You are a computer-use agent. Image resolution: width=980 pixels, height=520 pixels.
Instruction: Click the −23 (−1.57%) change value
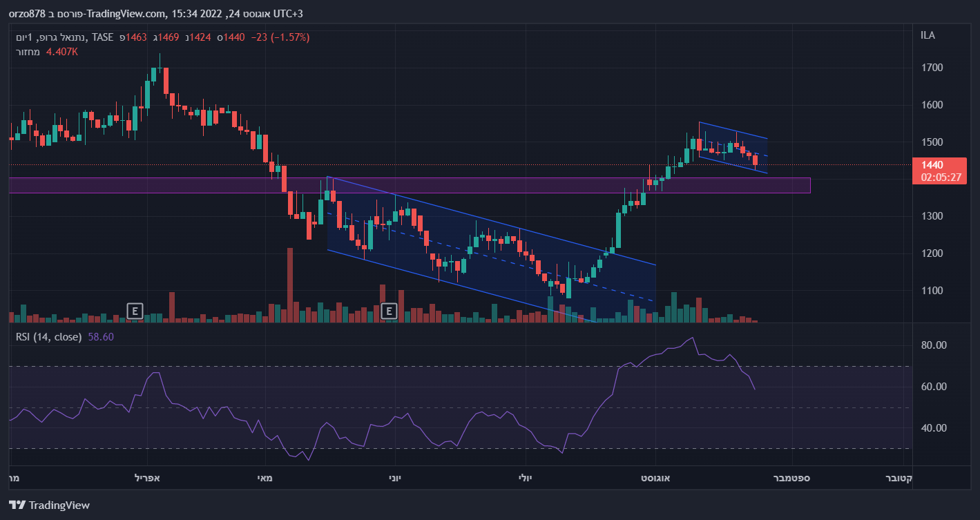280,37
